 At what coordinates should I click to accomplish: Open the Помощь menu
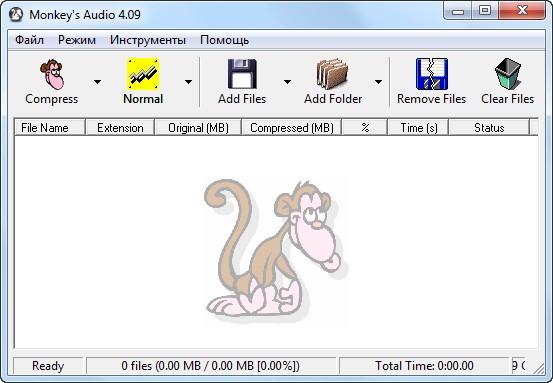(x=224, y=40)
